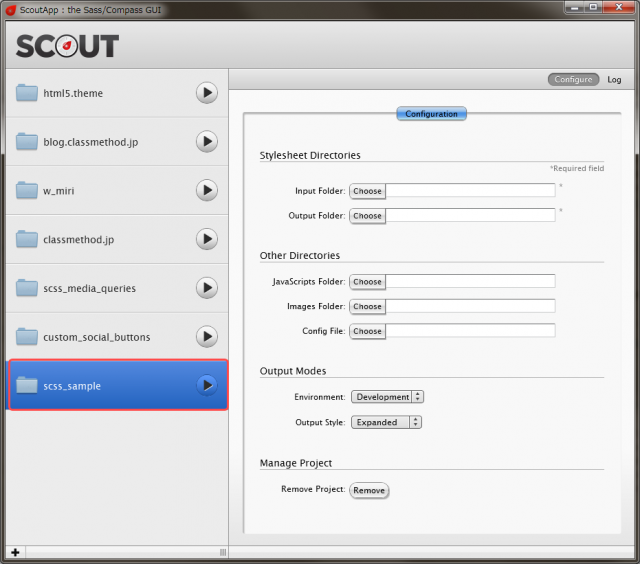The height and width of the screenshot is (564, 640).
Task: Select the classmethod.jp project name
Action: tap(78, 240)
